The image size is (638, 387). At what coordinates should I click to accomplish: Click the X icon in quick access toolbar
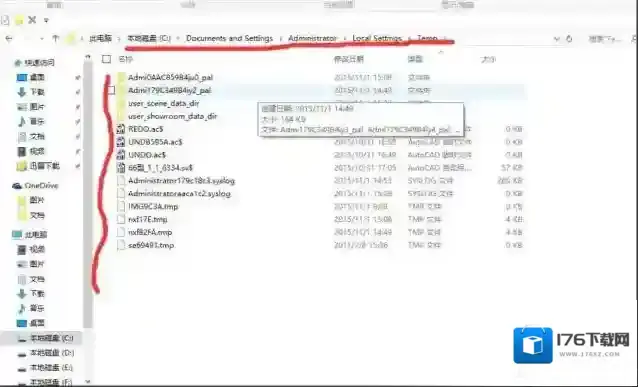32,20
